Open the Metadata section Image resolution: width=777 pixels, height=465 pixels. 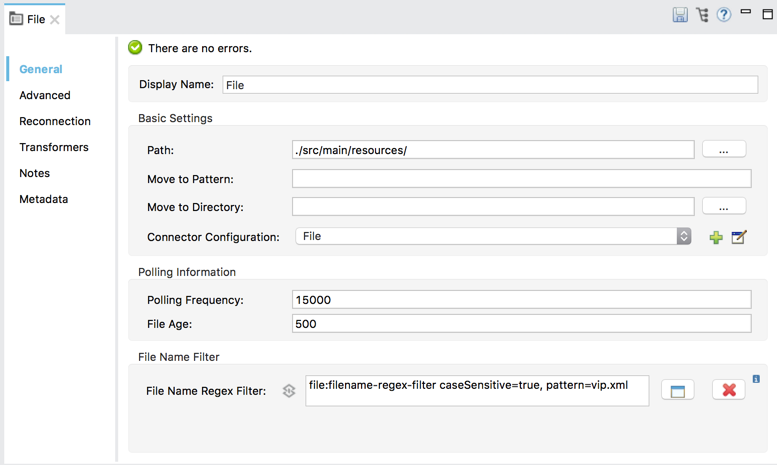(x=44, y=199)
